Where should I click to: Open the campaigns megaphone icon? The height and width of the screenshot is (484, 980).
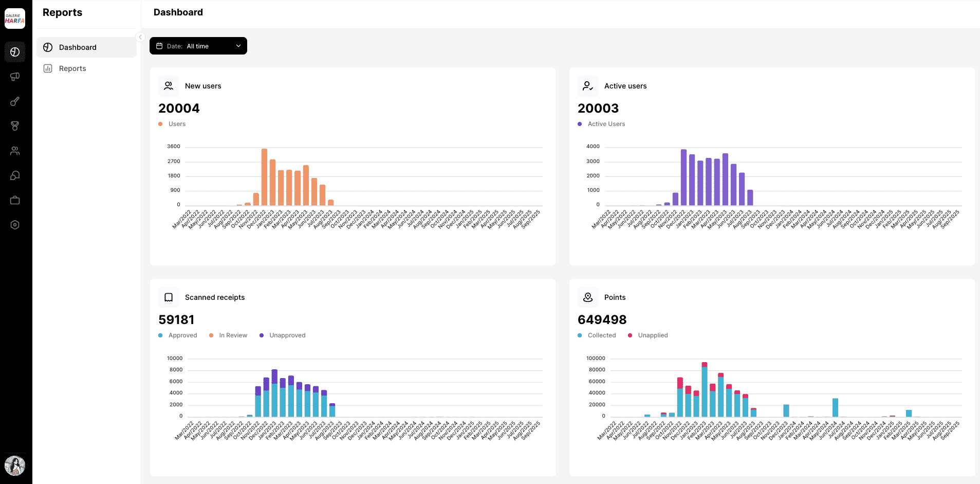click(x=15, y=76)
